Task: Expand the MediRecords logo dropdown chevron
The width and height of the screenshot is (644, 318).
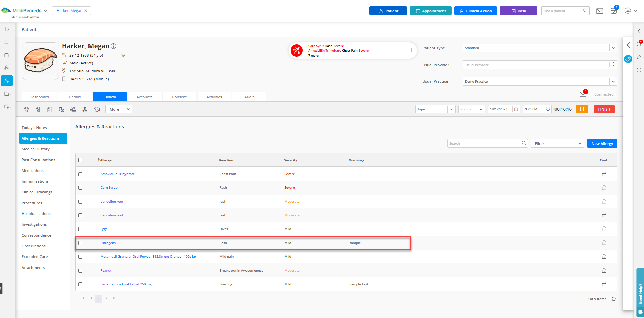Action: click(45, 11)
